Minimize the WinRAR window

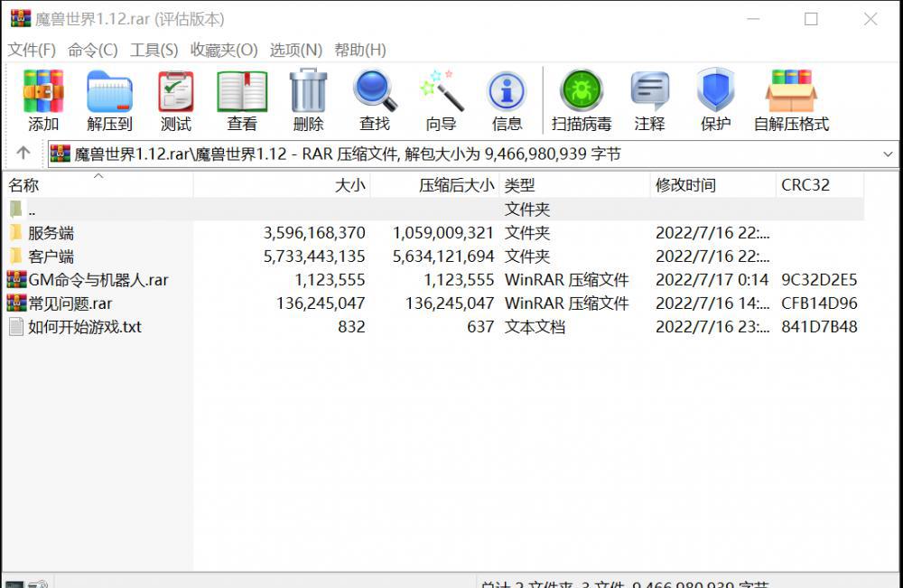[753, 19]
